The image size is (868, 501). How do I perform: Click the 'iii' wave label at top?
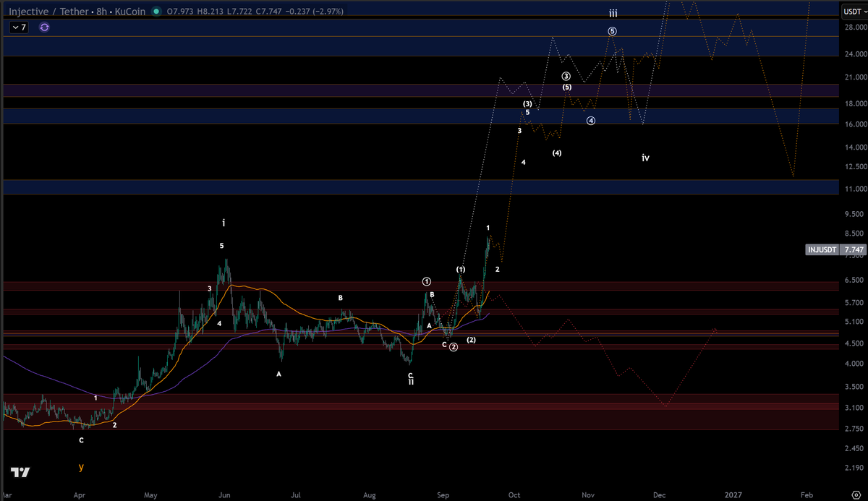(x=613, y=14)
